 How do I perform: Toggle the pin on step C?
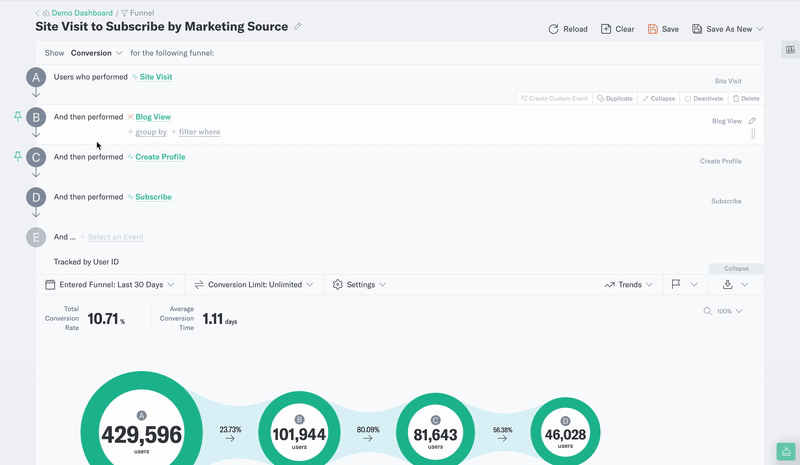[x=17, y=156]
